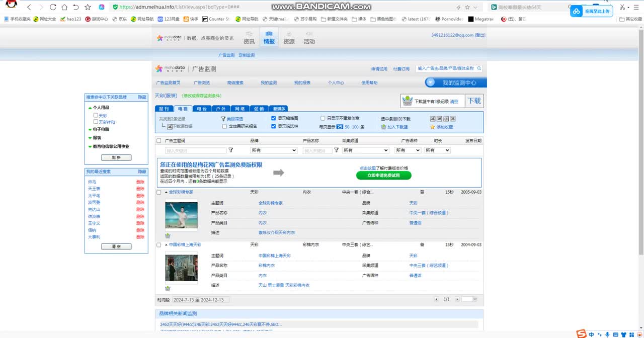Open 我的监测中心 button

[x=456, y=82]
